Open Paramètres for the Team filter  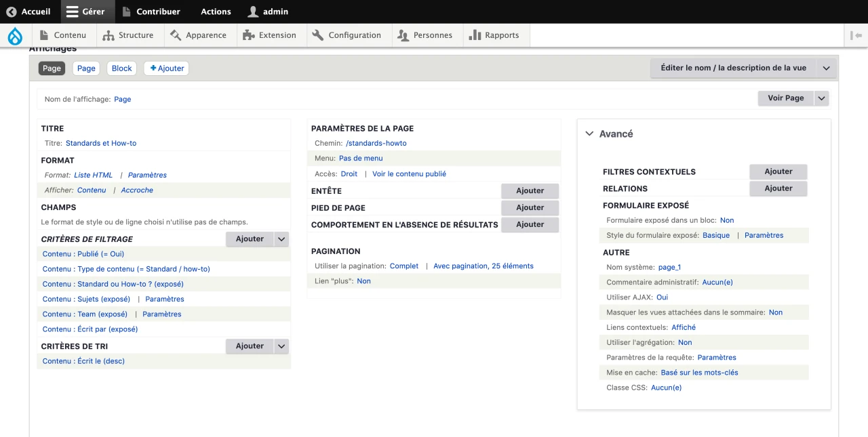(162, 314)
